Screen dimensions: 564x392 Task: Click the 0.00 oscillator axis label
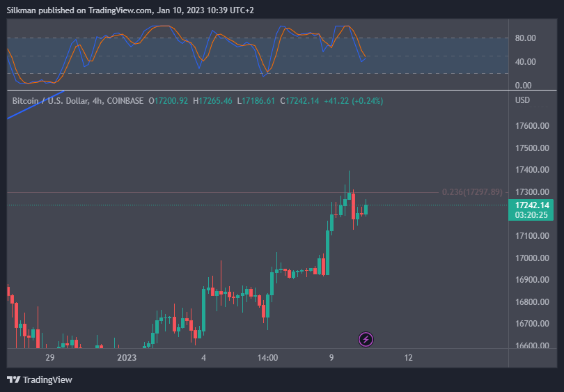[x=523, y=85]
